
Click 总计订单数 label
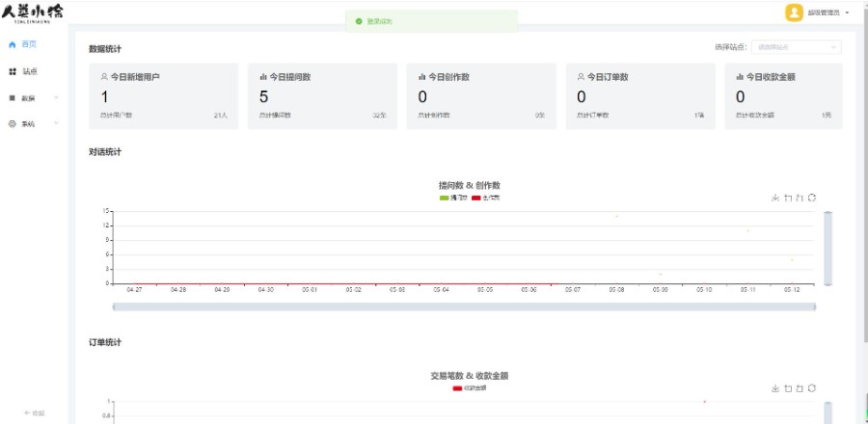click(x=593, y=115)
